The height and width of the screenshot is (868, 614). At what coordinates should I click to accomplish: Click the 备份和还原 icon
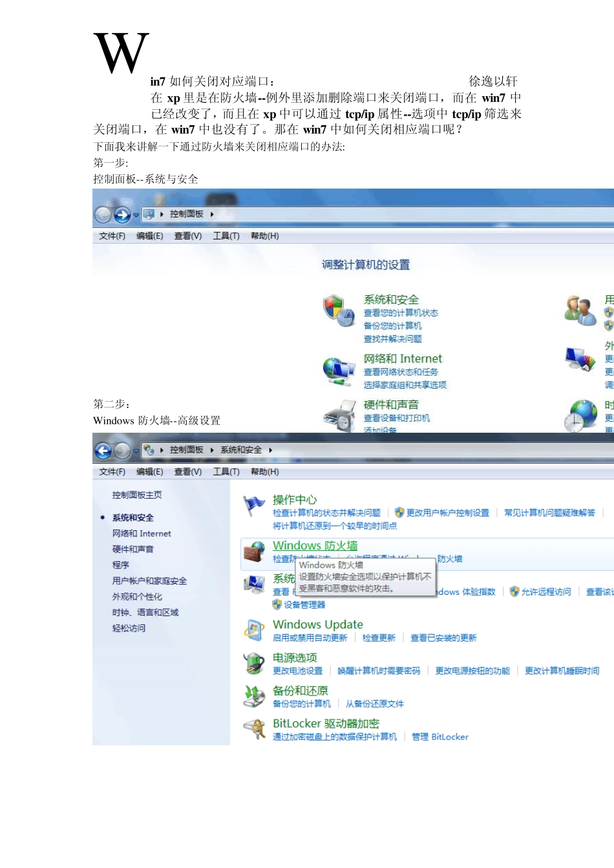254,696
